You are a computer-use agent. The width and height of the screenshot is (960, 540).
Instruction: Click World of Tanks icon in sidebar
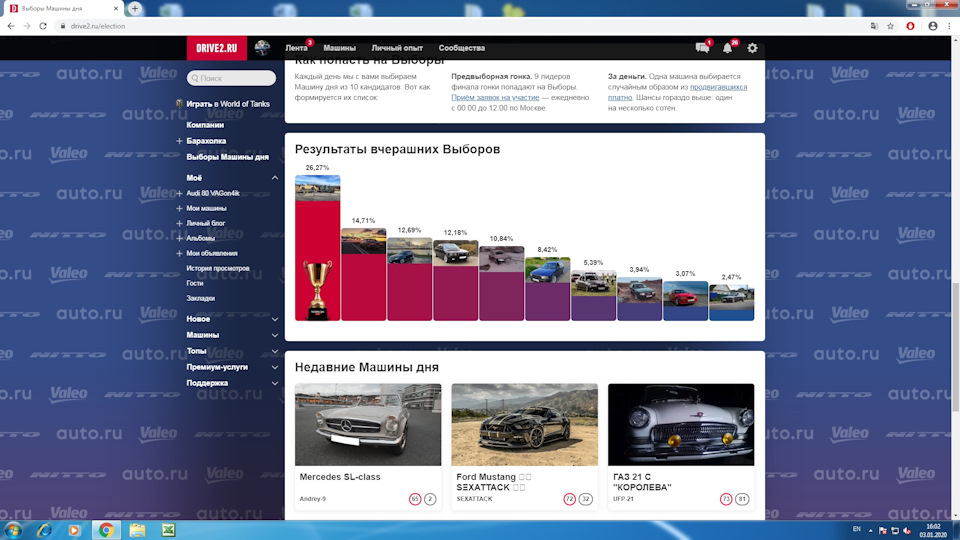pyautogui.click(x=179, y=103)
